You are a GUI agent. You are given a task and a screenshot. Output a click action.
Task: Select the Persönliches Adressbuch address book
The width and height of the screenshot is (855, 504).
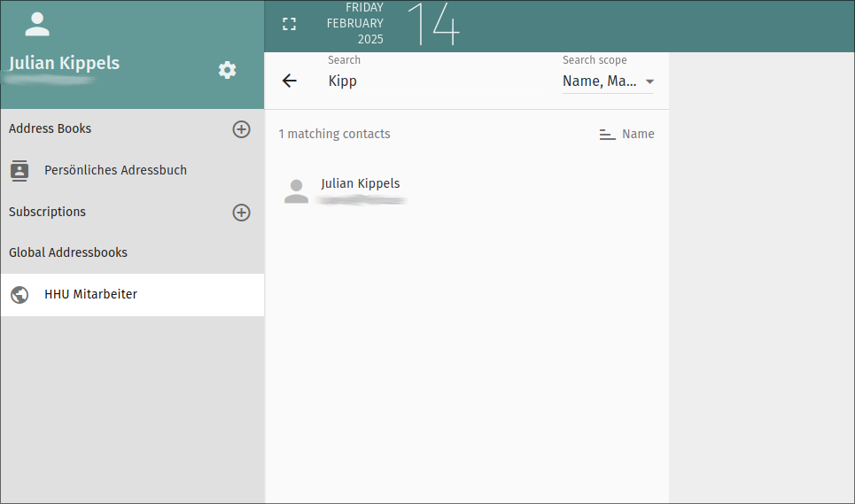click(x=115, y=170)
